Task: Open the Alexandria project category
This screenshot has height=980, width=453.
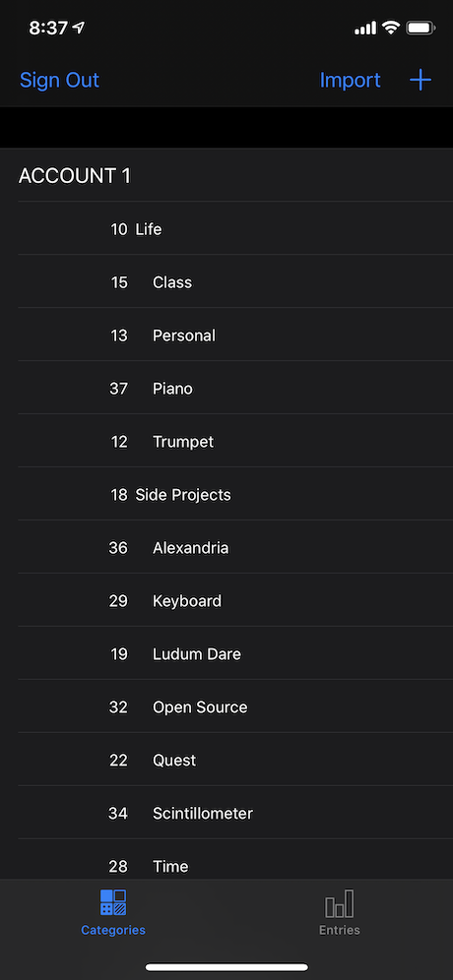Action: pyautogui.click(x=235, y=548)
